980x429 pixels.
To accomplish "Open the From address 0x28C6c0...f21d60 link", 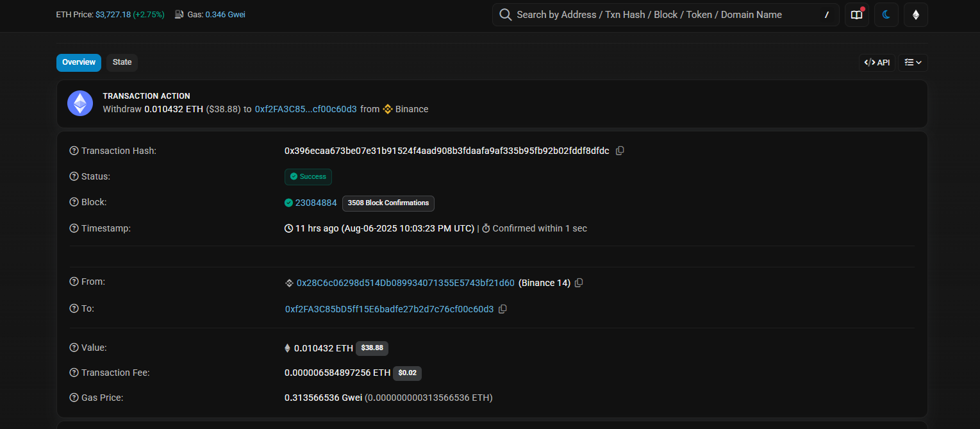I will (x=405, y=283).
